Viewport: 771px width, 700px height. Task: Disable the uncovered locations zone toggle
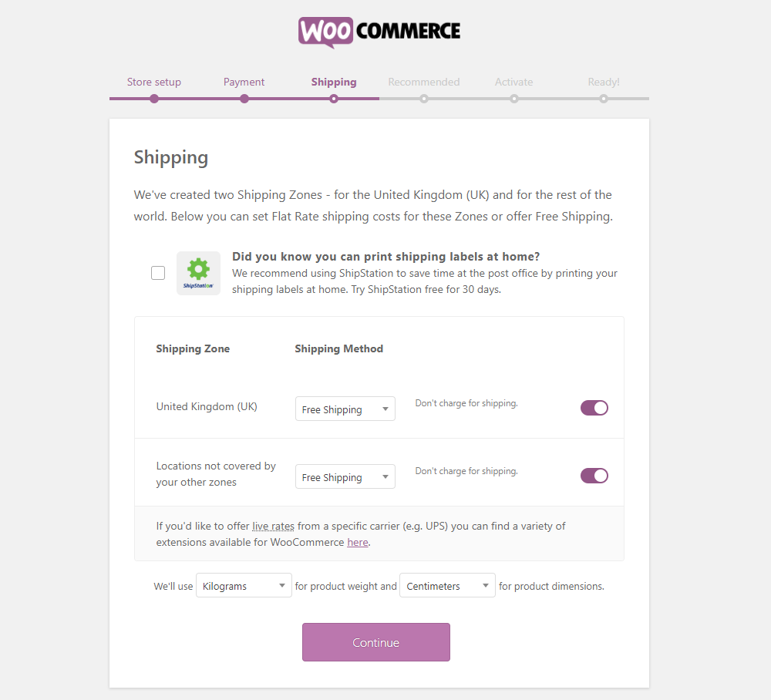(594, 476)
